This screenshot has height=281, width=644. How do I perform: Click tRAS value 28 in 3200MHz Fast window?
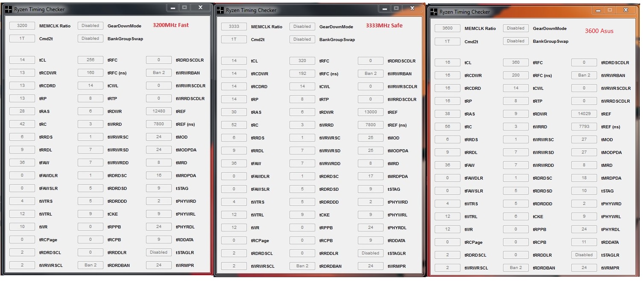coord(22,111)
